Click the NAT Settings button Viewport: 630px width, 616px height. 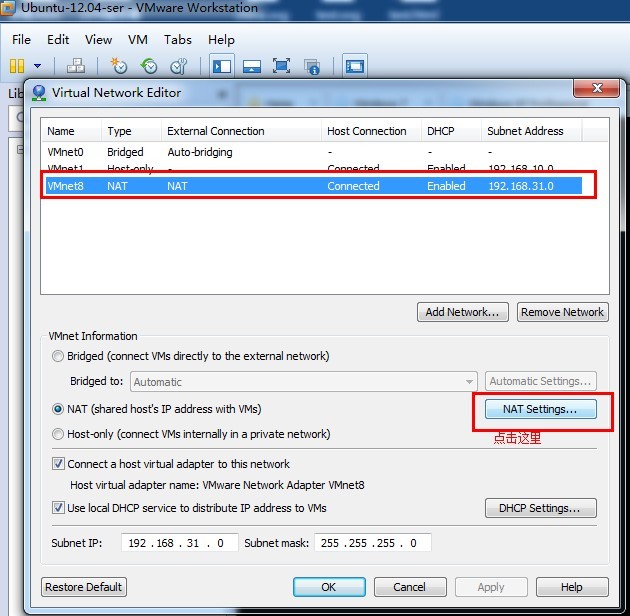pyautogui.click(x=540, y=409)
